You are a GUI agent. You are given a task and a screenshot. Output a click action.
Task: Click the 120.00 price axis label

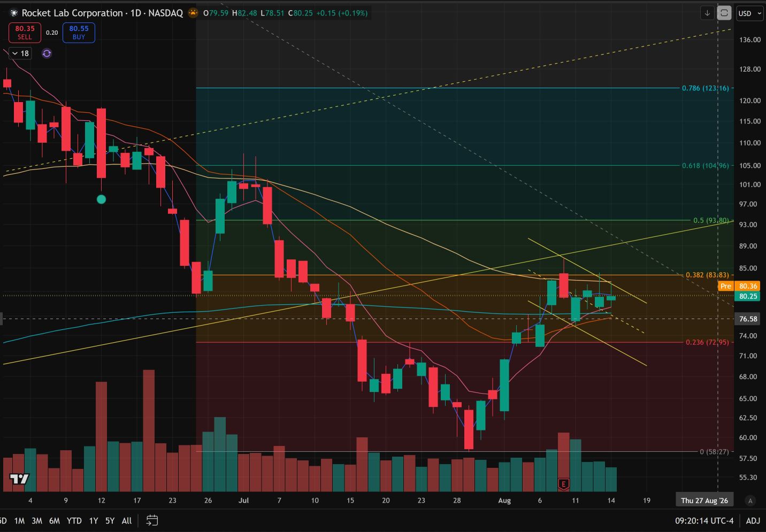(749, 101)
